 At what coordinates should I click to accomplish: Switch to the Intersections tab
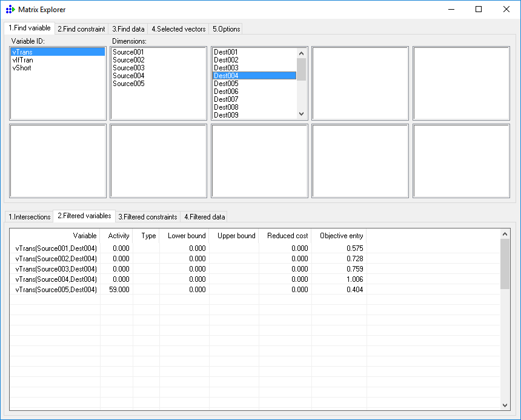29,217
